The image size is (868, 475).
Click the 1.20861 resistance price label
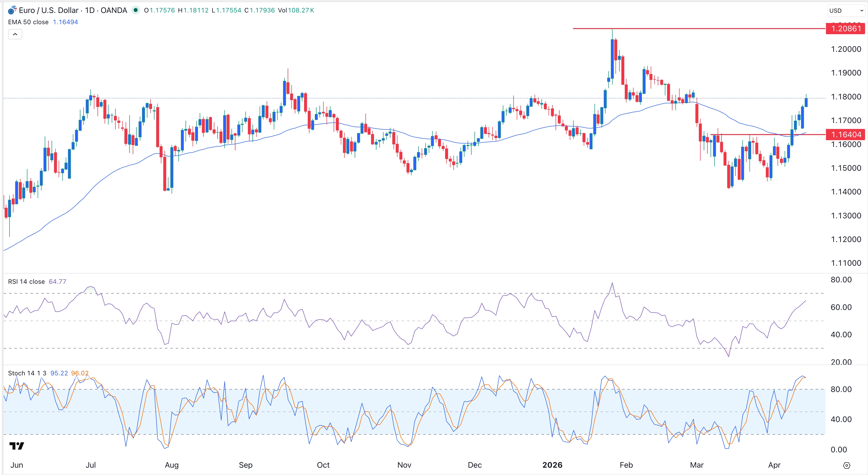click(x=845, y=29)
